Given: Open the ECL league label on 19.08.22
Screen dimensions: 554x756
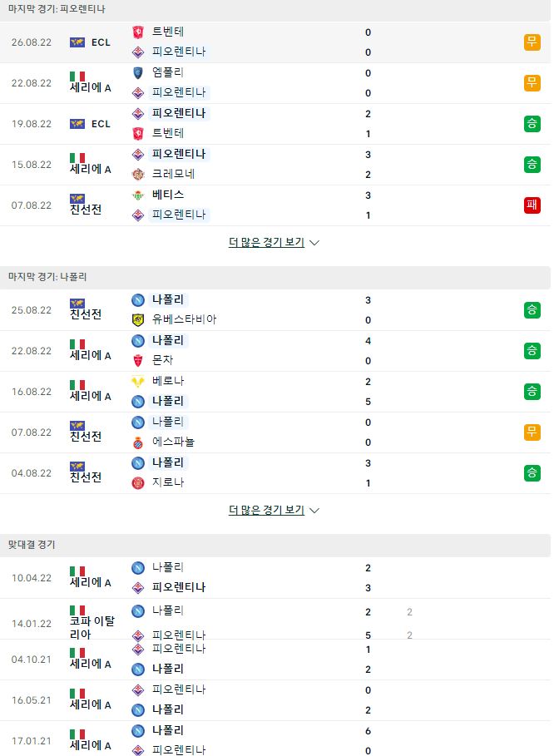Looking at the screenshot, I should (x=101, y=124).
